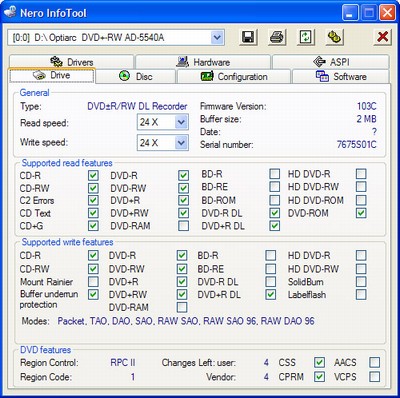Screen dimensions: 400x398
Task: Open the Disc tab
Action: coord(135,76)
